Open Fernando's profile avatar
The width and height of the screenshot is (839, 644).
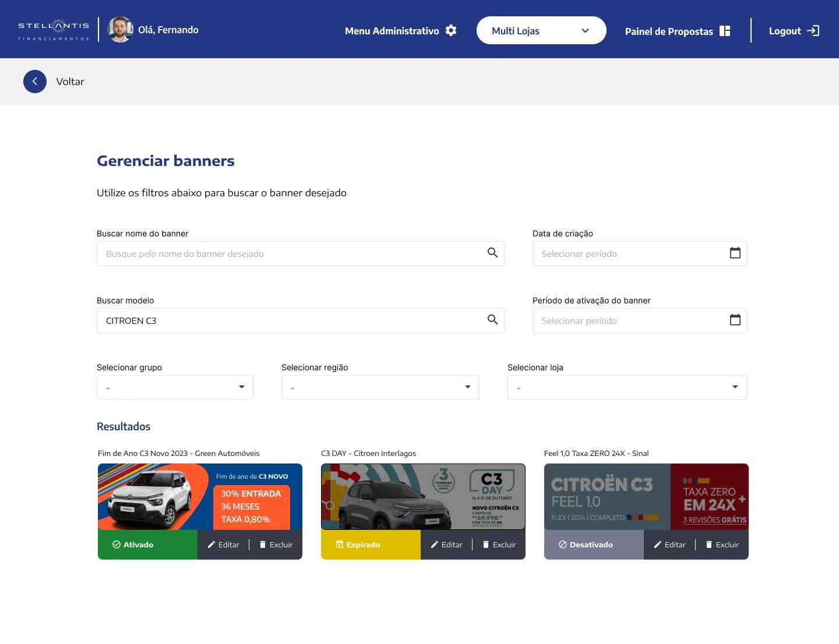[x=121, y=30]
